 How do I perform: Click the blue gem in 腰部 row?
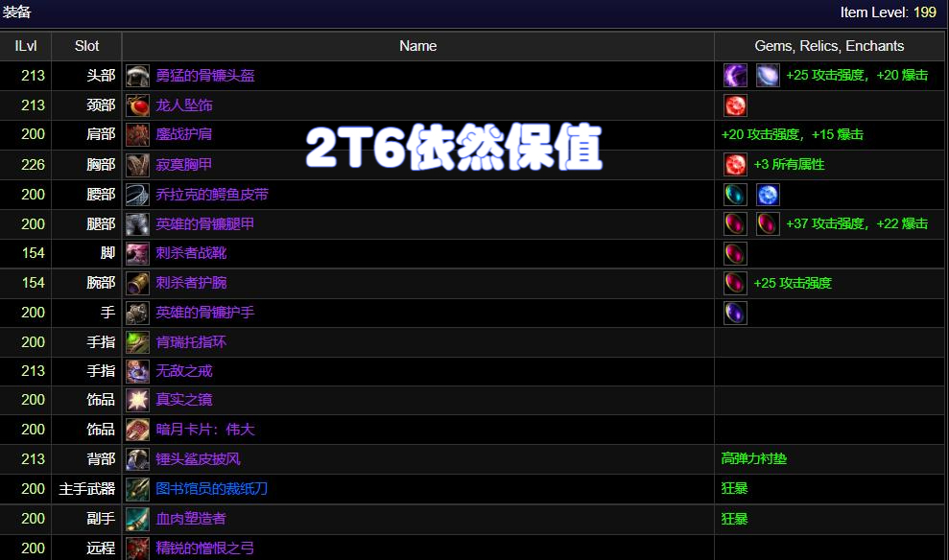768,194
